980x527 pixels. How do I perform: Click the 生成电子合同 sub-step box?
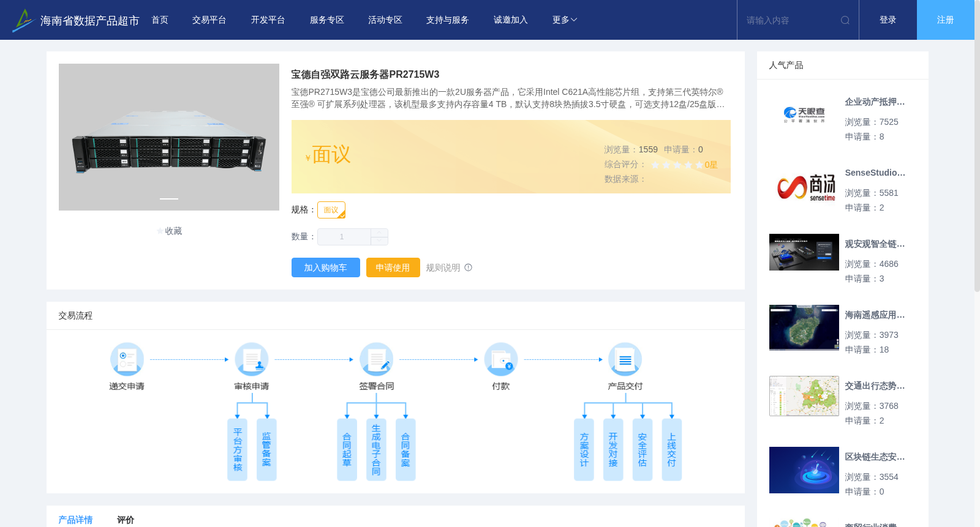(x=376, y=450)
